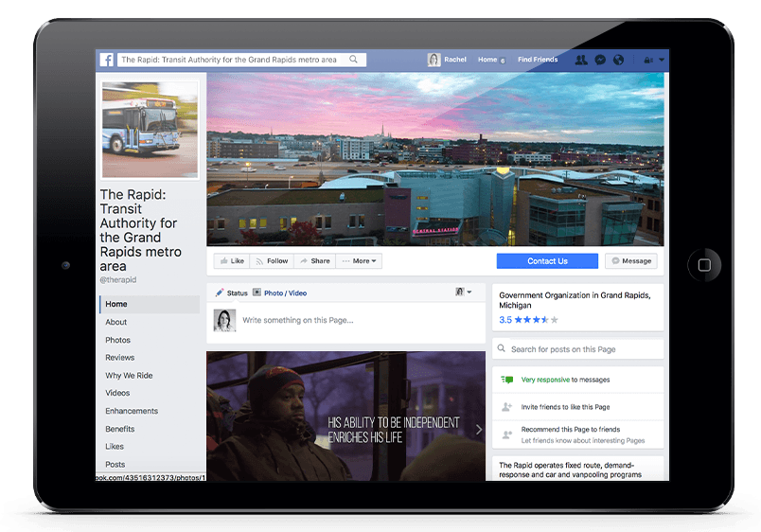761x532 pixels.
Task: Select About in the left sidebar
Action: tap(116, 322)
